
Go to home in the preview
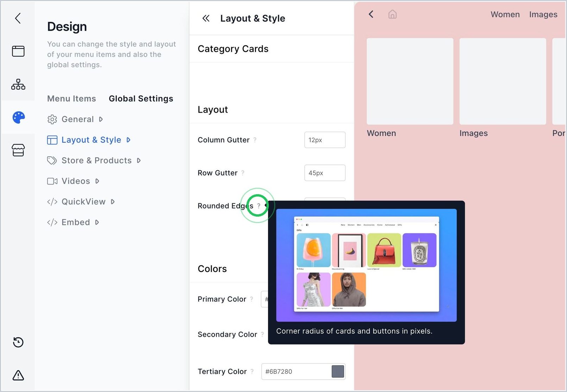click(x=392, y=14)
